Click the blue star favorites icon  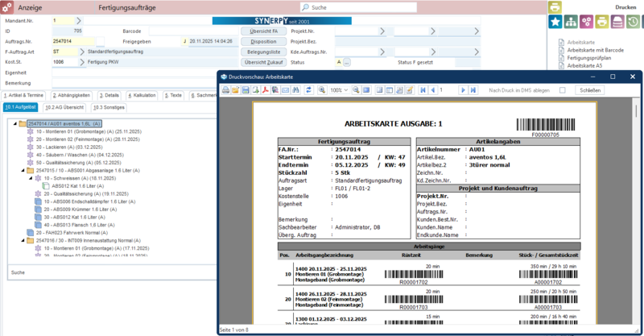(x=555, y=22)
